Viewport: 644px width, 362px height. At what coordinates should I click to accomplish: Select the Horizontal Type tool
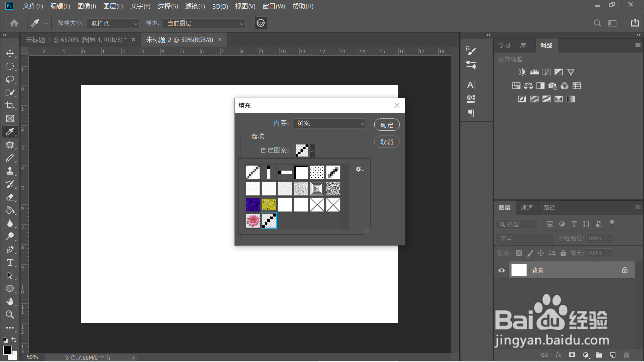(10, 262)
